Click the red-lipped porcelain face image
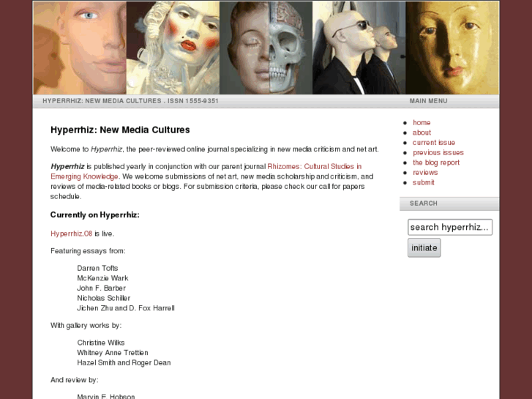The image size is (532, 399). 173,48
